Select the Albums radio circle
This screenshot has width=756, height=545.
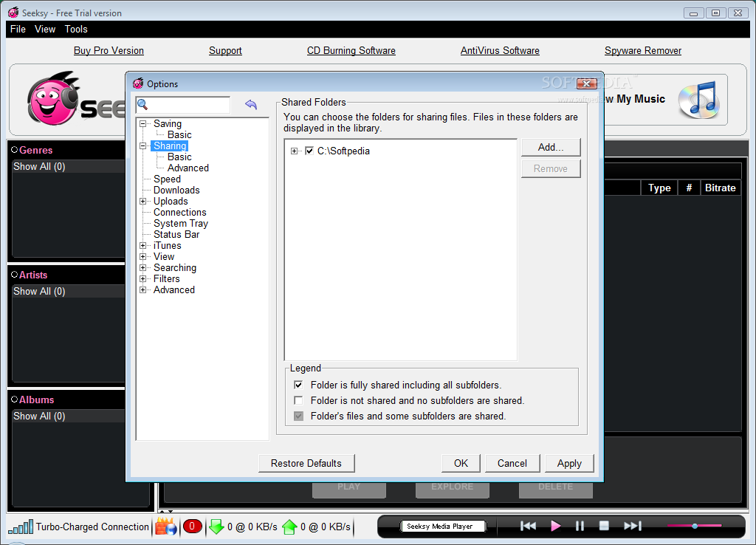coord(15,400)
